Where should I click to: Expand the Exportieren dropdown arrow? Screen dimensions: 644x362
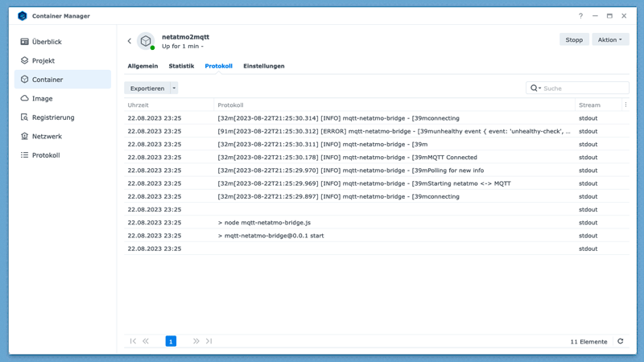pos(174,88)
